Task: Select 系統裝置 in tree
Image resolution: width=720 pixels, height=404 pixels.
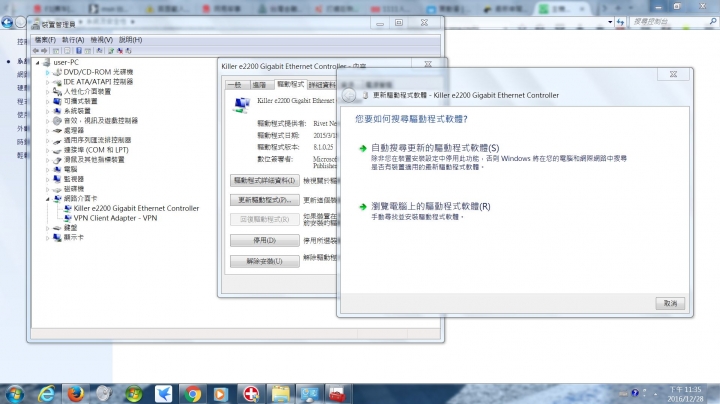Action: click(77, 111)
